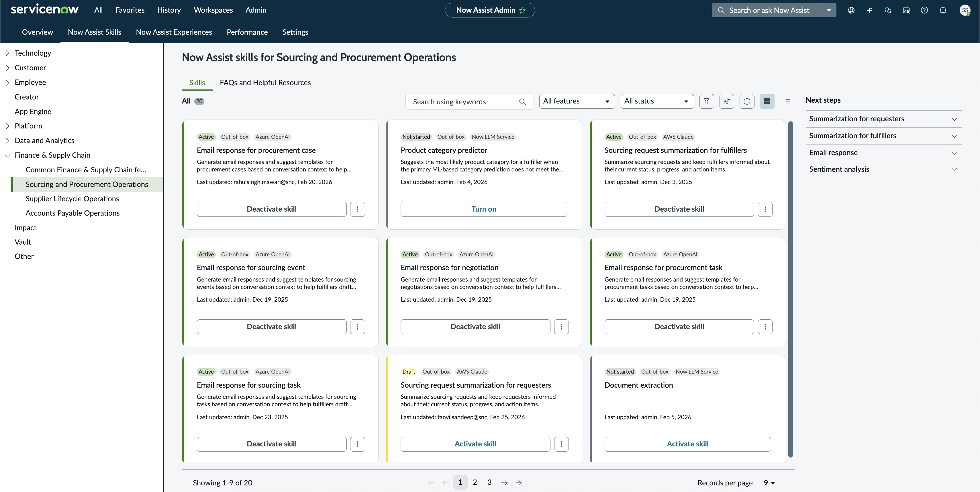
Task: Open more options for Sourcing request summarization for fulfillers
Action: (x=765, y=209)
